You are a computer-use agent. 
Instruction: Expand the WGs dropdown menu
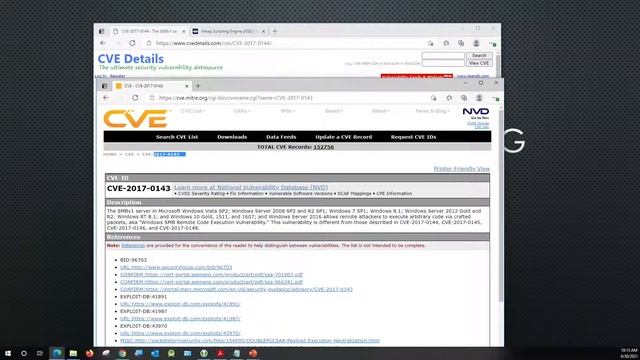(288, 111)
